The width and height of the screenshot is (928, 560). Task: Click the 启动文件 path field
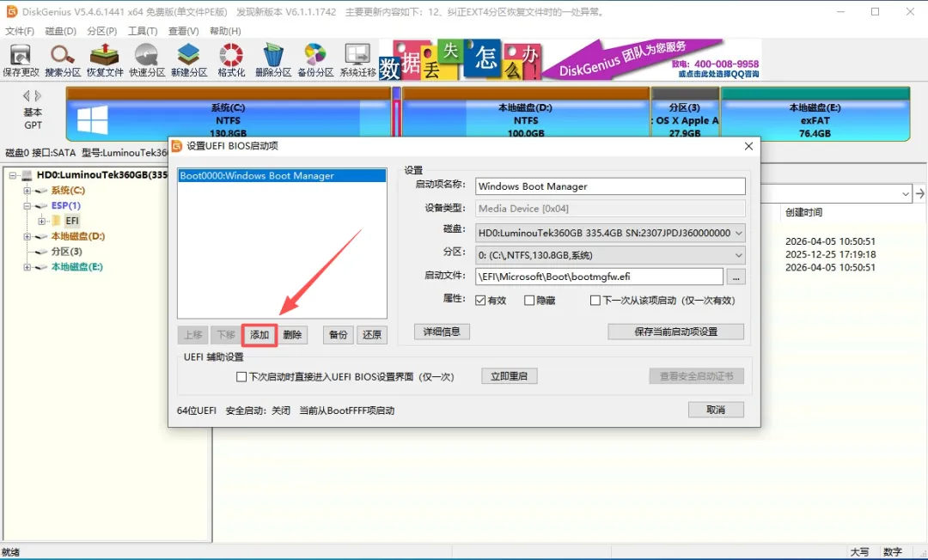599,277
